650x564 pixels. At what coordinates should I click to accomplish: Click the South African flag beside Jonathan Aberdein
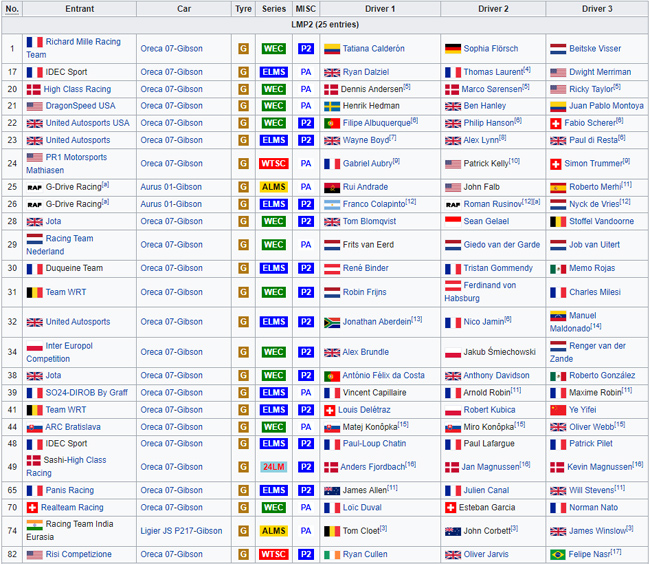coord(332,322)
